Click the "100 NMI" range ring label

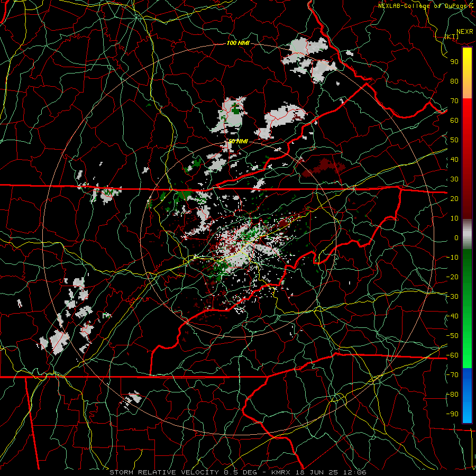point(238,43)
